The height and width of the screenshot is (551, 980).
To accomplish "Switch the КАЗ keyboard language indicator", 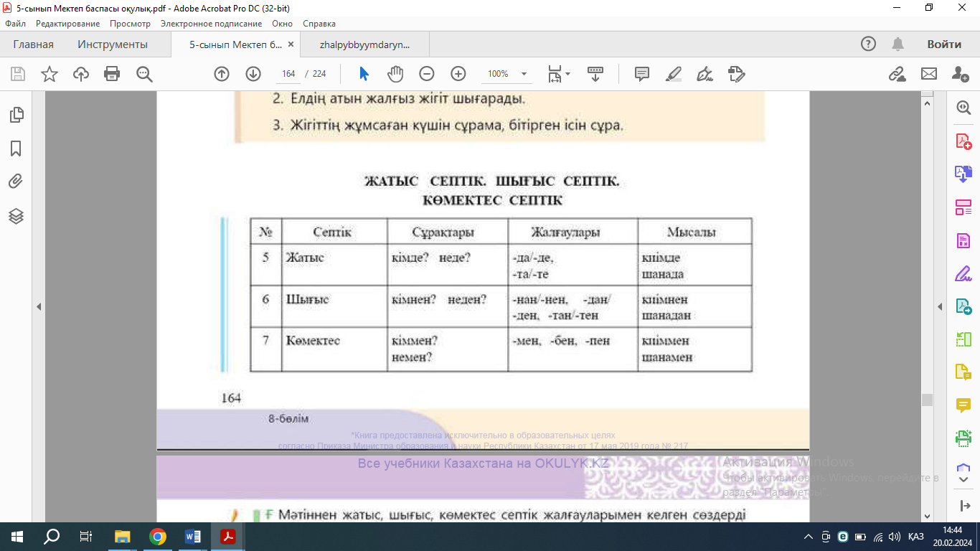I will point(915,537).
